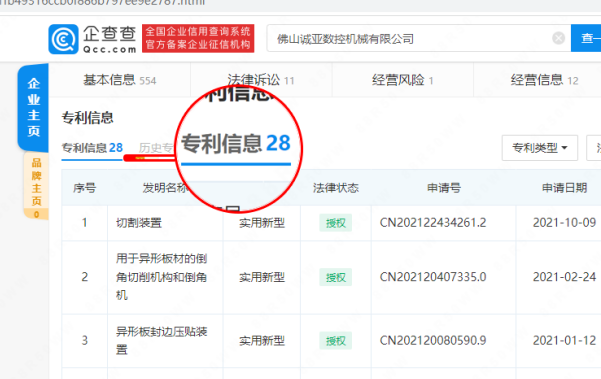Open the 切割装置 patent entry
The width and height of the screenshot is (601, 379).
pos(139,223)
